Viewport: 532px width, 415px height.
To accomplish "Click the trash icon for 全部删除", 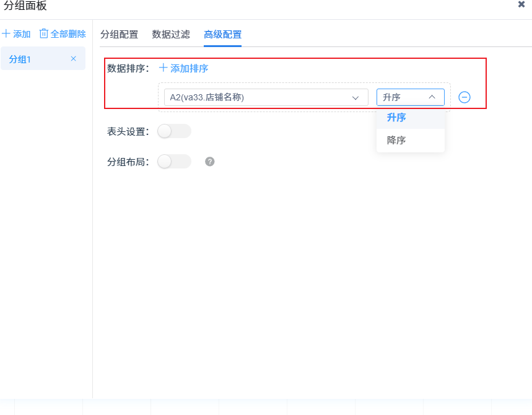I will point(44,33).
